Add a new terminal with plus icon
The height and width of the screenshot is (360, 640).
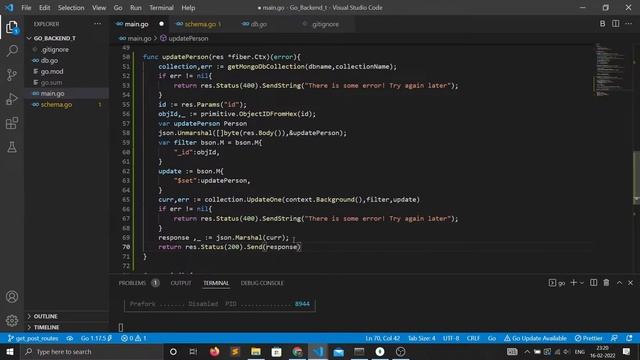[x=573, y=282]
